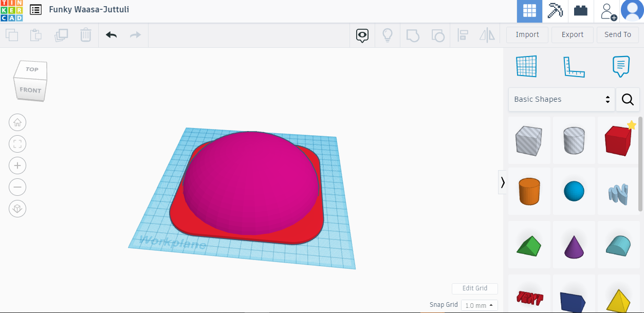Toggle the notes visibility eye icon
This screenshot has height=313, width=644.
pyautogui.click(x=363, y=35)
